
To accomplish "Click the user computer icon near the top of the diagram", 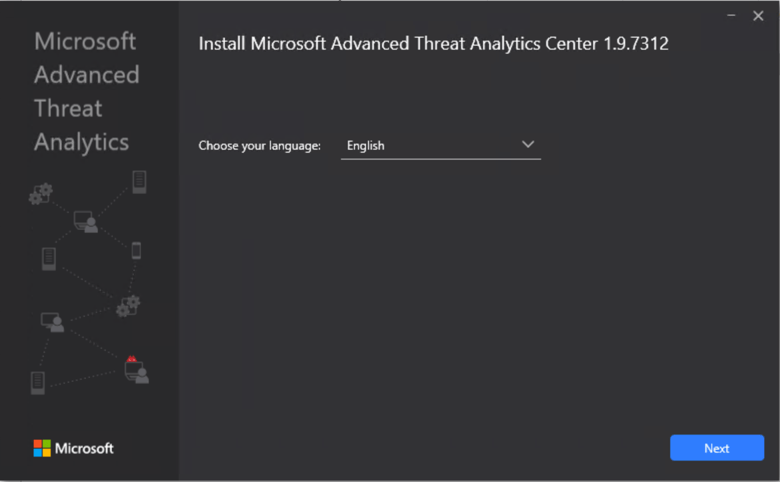I will (86, 221).
